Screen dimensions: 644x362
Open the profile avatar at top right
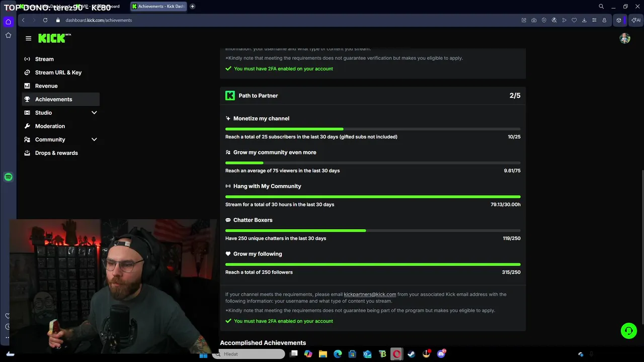coord(625,38)
